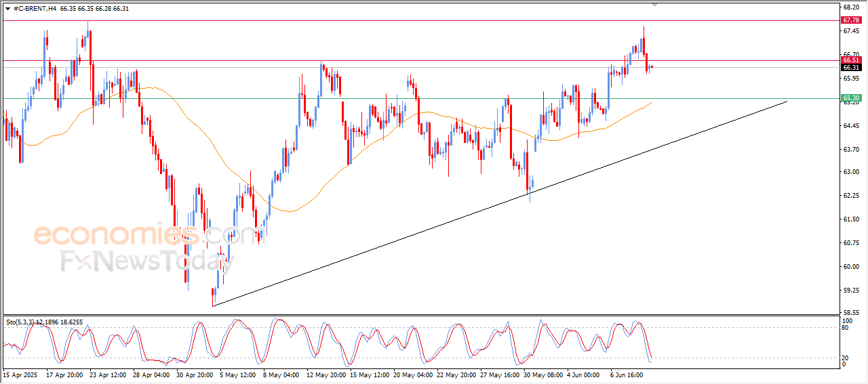Click the 58.55 value on price axis
The image size is (868, 384).
(851, 314)
